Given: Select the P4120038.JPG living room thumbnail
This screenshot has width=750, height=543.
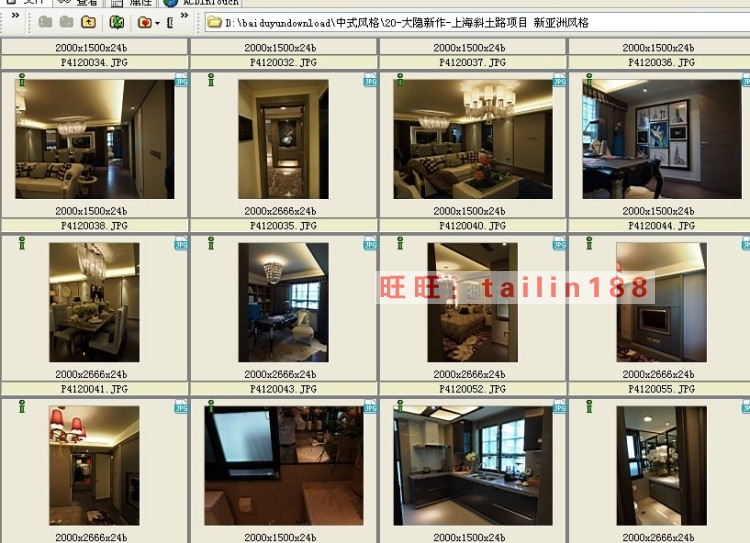Looking at the screenshot, I should (95, 139).
